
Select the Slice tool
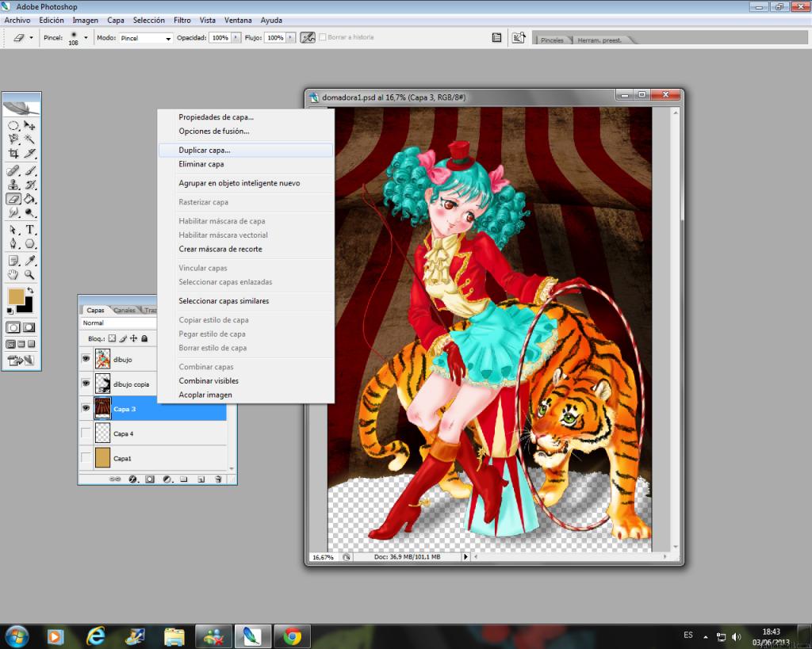29,153
